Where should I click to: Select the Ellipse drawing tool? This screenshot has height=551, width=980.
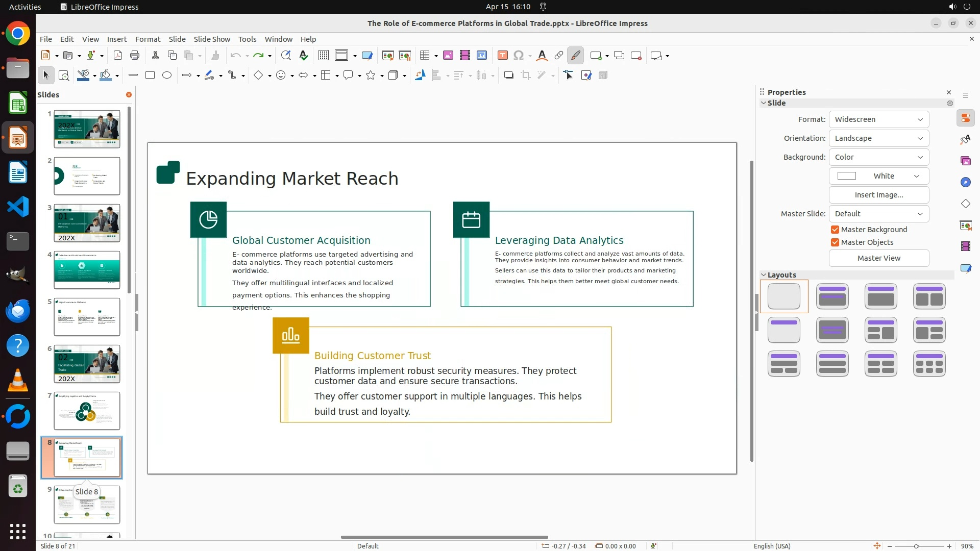pyautogui.click(x=167, y=76)
